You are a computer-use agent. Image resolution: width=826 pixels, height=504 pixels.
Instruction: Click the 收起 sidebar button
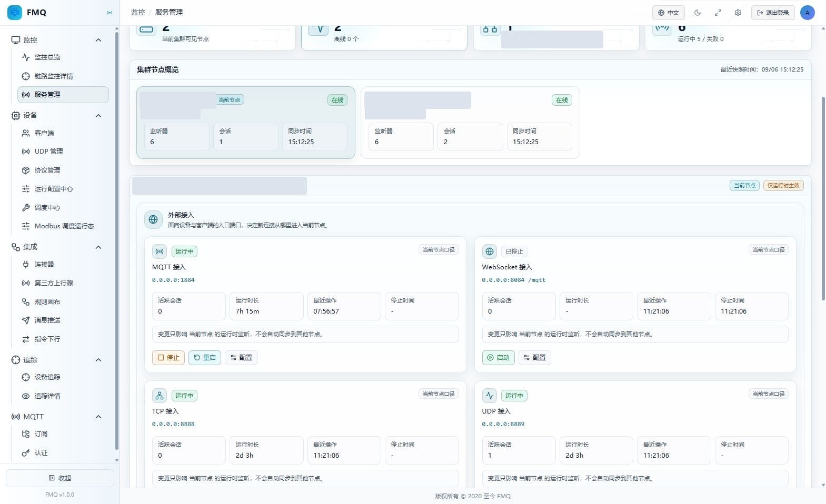point(60,478)
